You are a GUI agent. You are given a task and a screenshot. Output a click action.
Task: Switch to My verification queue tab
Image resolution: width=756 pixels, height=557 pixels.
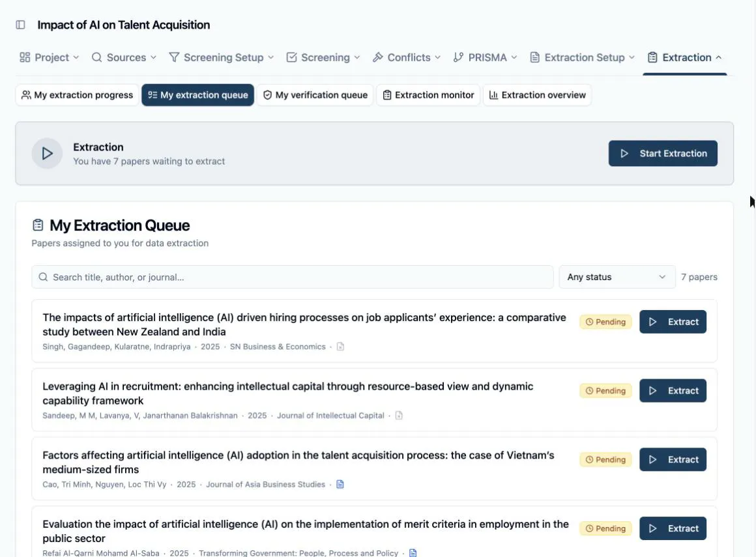(x=315, y=95)
